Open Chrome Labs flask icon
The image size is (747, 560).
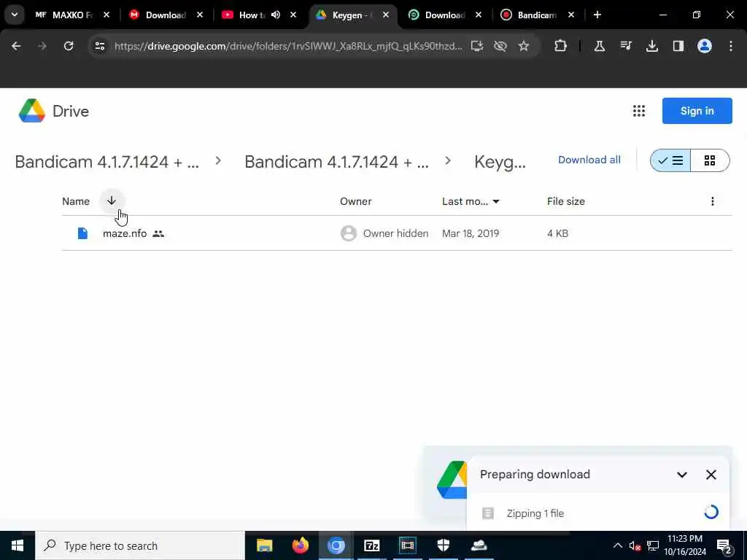point(600,46)
